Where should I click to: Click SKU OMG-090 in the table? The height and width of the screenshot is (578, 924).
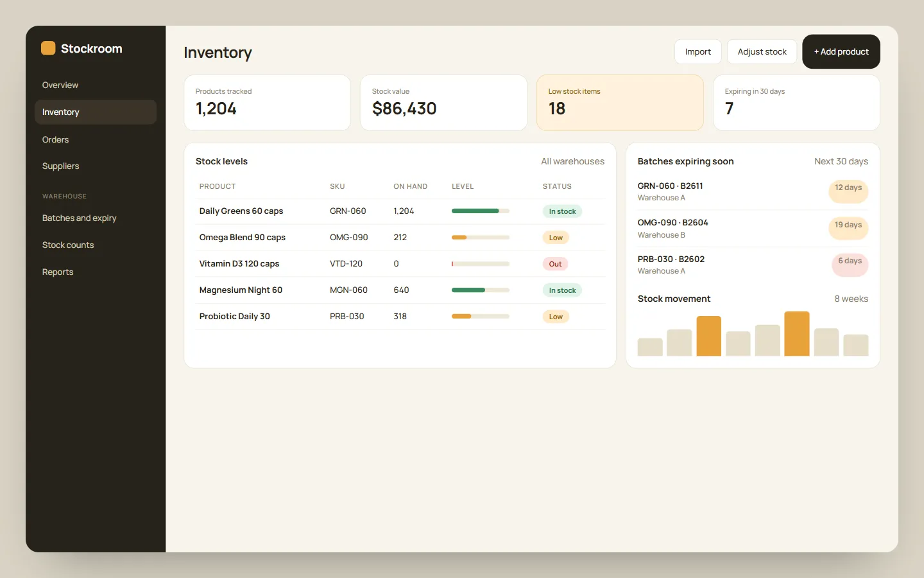click(x=349, y=237)
